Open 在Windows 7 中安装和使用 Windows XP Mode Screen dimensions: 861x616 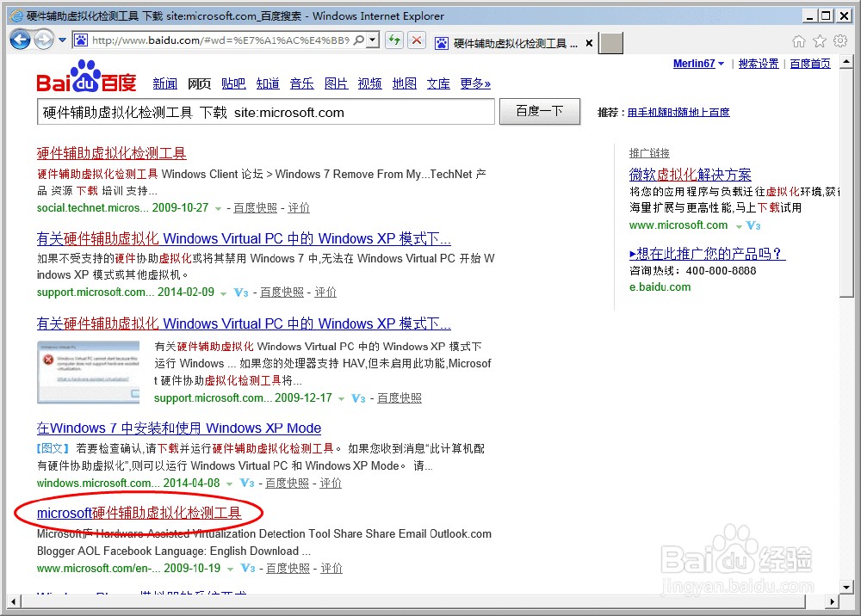point(179,428)
